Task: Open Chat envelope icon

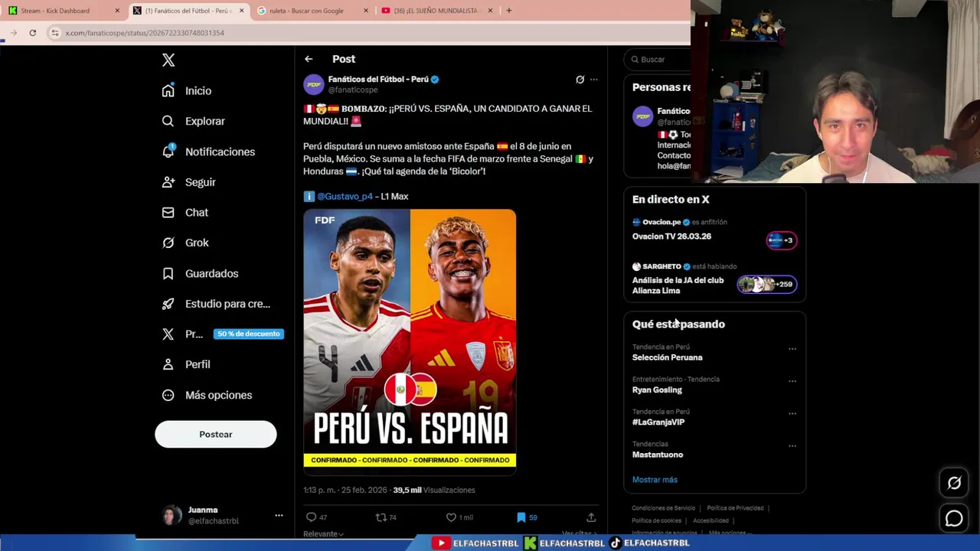Action: (168, 212)
